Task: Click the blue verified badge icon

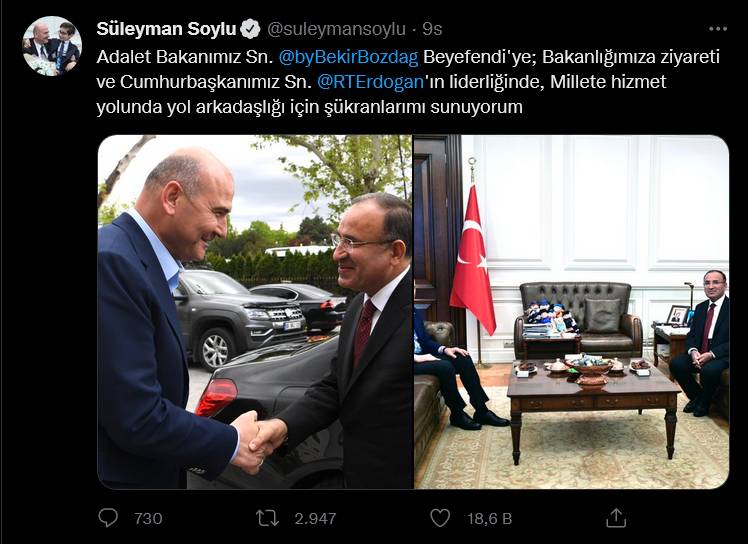Action: coord(250,29)
